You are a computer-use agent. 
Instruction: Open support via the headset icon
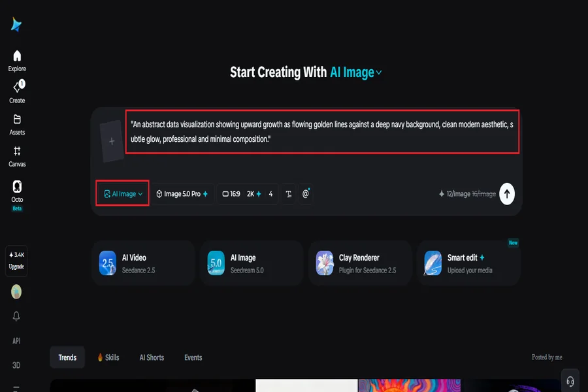570,382
